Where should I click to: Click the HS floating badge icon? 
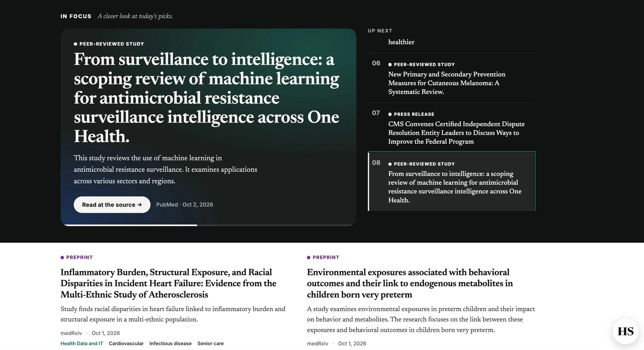click(625, 331)
